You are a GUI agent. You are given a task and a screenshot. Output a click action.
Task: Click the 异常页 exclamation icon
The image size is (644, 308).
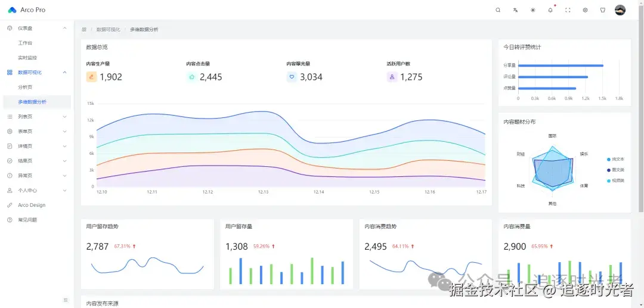[10, 176]
